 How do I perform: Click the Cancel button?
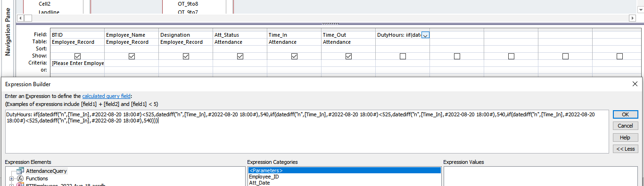click(625, 126)
